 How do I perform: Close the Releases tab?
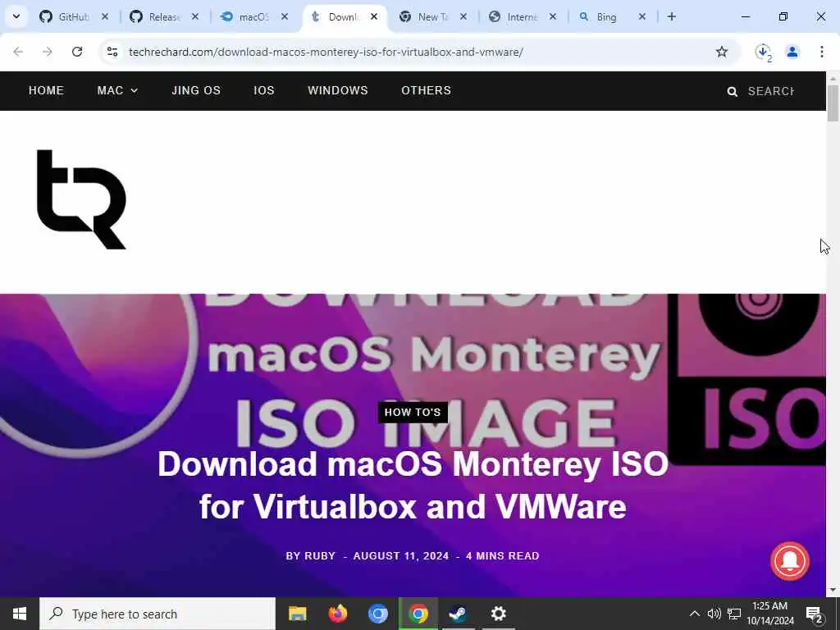(195, 16)
